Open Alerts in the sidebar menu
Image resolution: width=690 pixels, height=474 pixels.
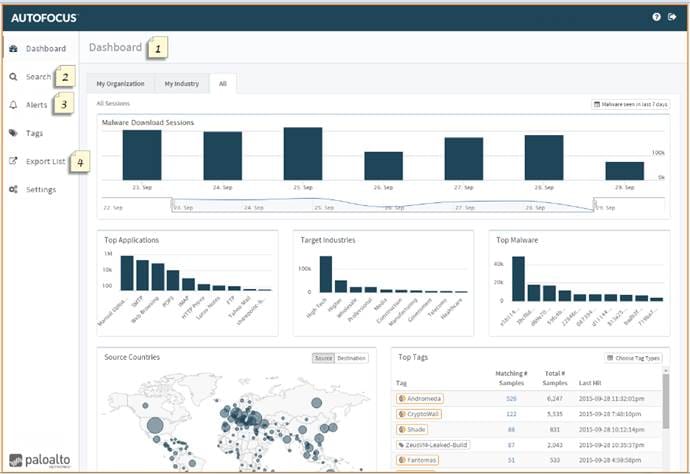click(37, 105)
